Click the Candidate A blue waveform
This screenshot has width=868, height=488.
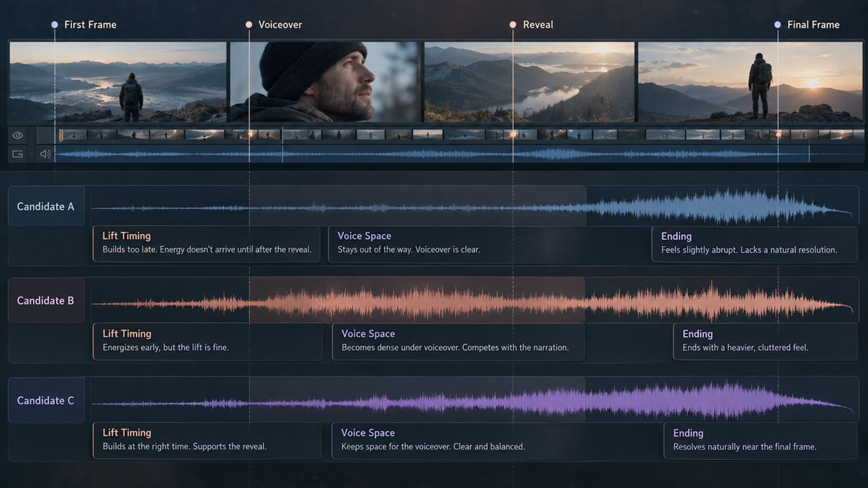(472, 207)
